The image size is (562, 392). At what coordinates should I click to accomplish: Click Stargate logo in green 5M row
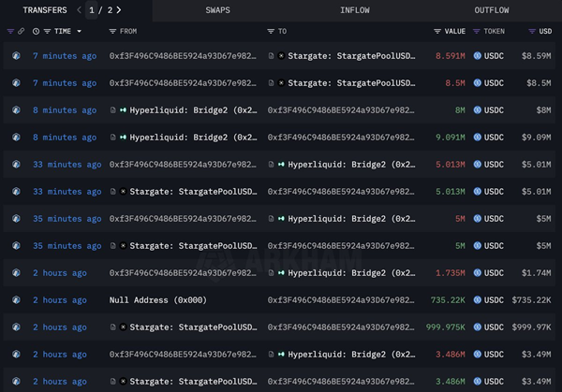click(x=124, y=246)
